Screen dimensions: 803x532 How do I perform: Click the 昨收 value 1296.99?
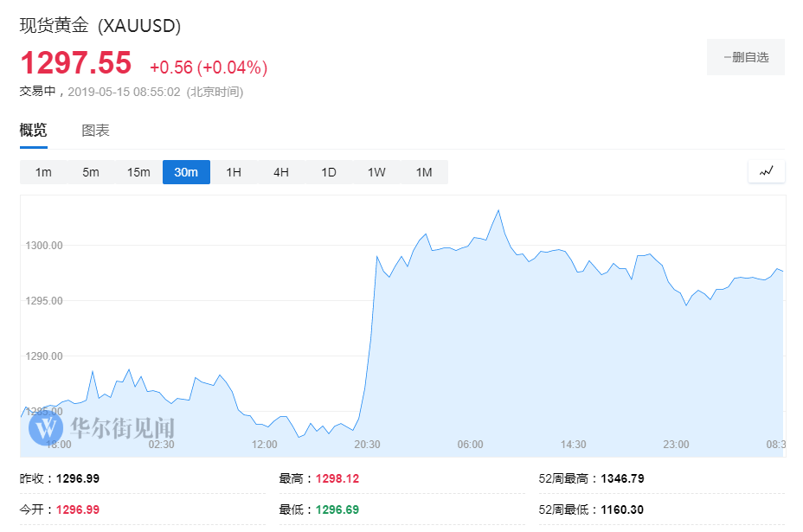click(78, 477)
